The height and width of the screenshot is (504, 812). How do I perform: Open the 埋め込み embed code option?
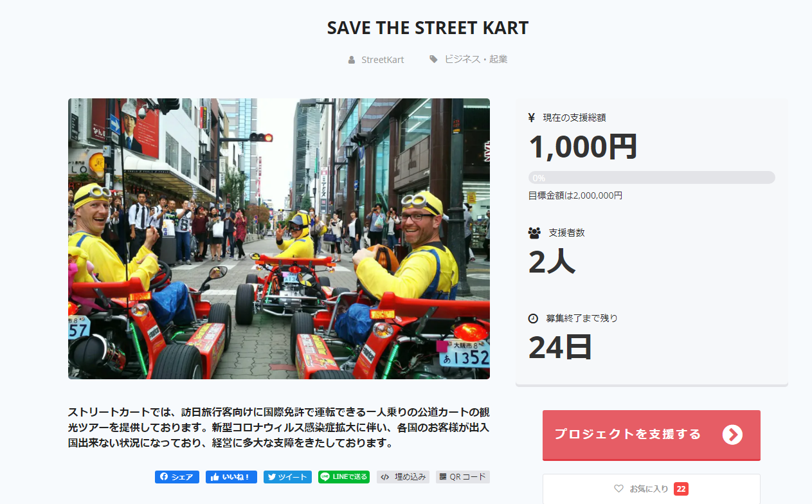pyautogui.click(x=402, y=477)
